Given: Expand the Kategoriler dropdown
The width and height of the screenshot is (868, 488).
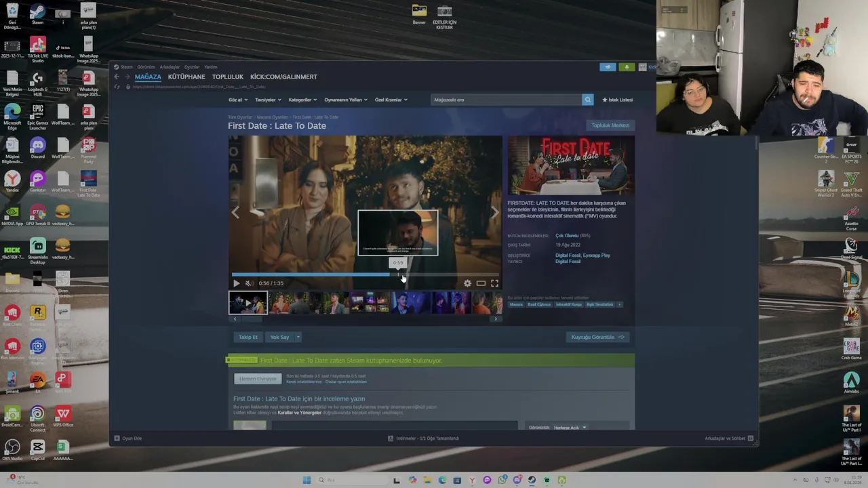Looking at the screenshot, I should (302, 100).
